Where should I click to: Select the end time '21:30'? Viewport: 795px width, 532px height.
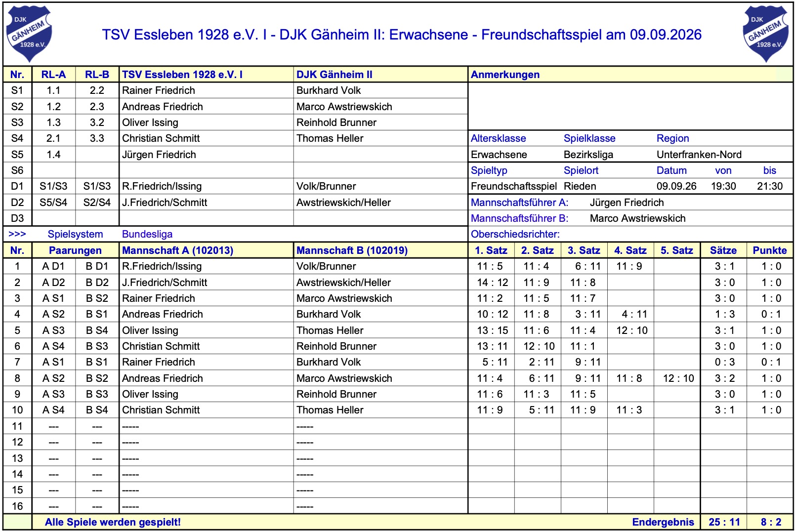(770, 186)
